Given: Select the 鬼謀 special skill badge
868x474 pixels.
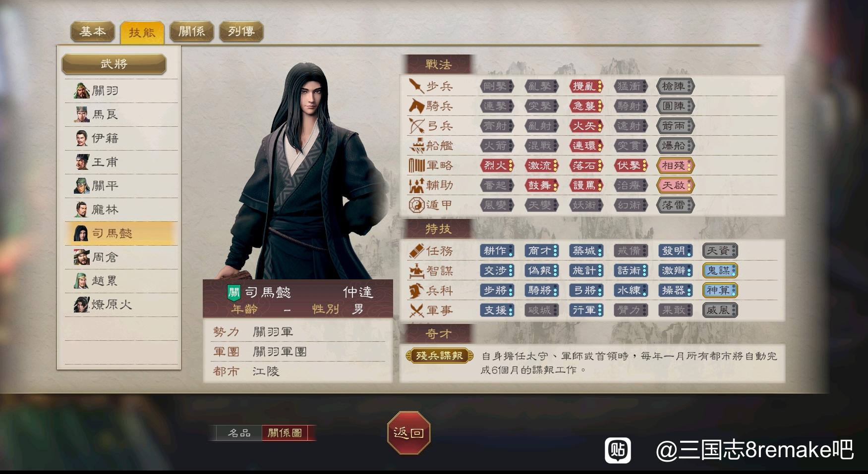Looking at the screenshot, I should 720,270.
